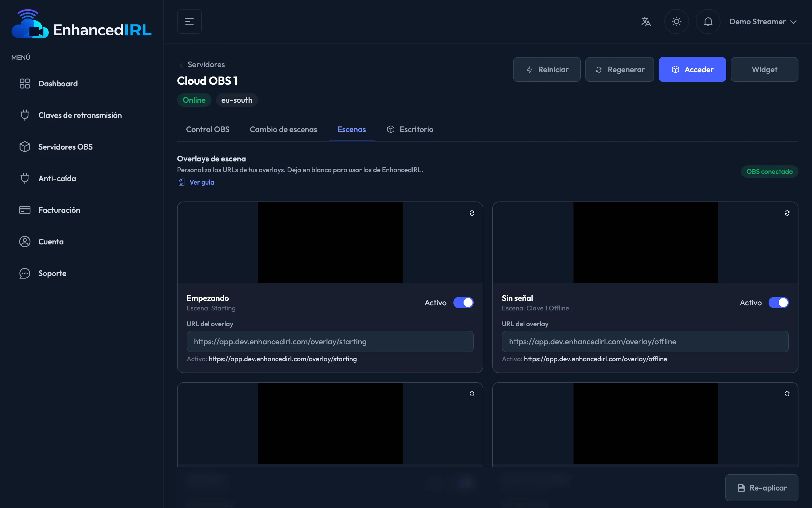Open Servidores OBS page
Image resolution: width=812 pixels, height=508 pixels.
[81, 147]
